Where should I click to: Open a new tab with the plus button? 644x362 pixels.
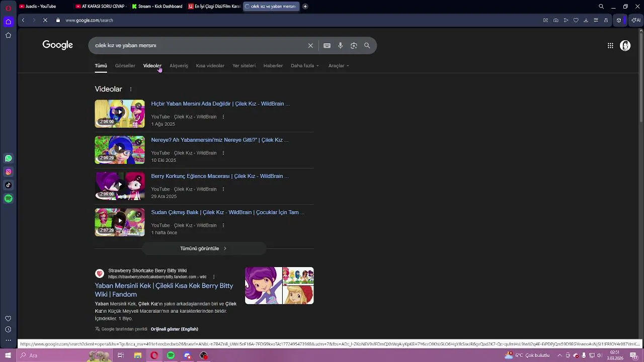tap(305, 7)
